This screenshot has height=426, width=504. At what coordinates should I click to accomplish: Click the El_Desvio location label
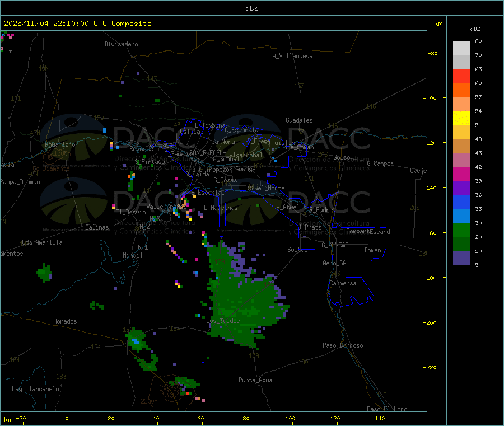pyautogui.click(x=130, y=212)
